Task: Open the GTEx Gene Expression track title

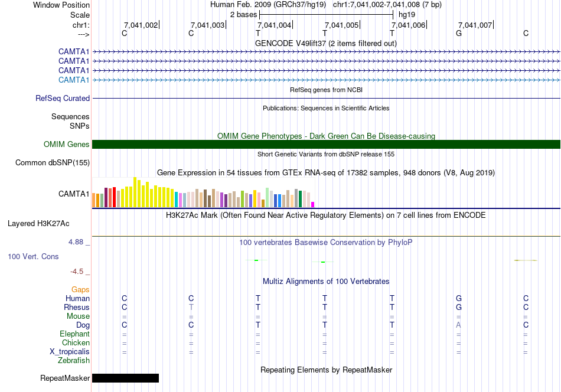Action: [x=326, y=173]
